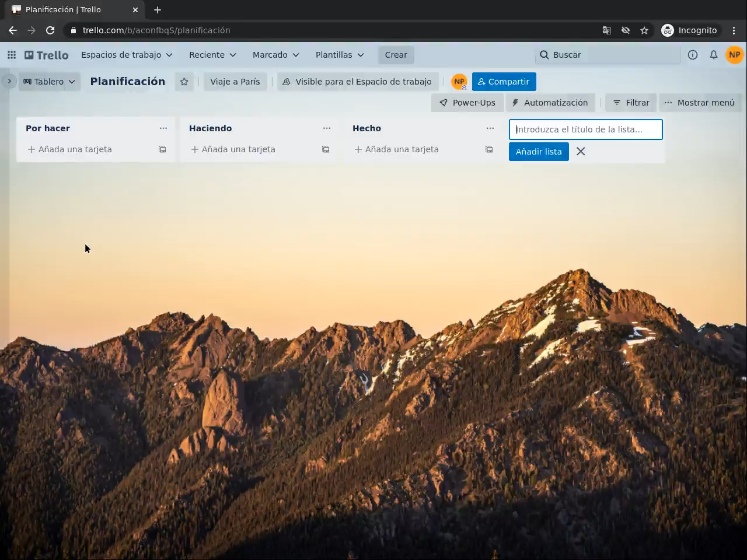Open the notifications bell
The width and height of the screenshot is (747, 560).
pyautogui.click(x=714, y=55)
